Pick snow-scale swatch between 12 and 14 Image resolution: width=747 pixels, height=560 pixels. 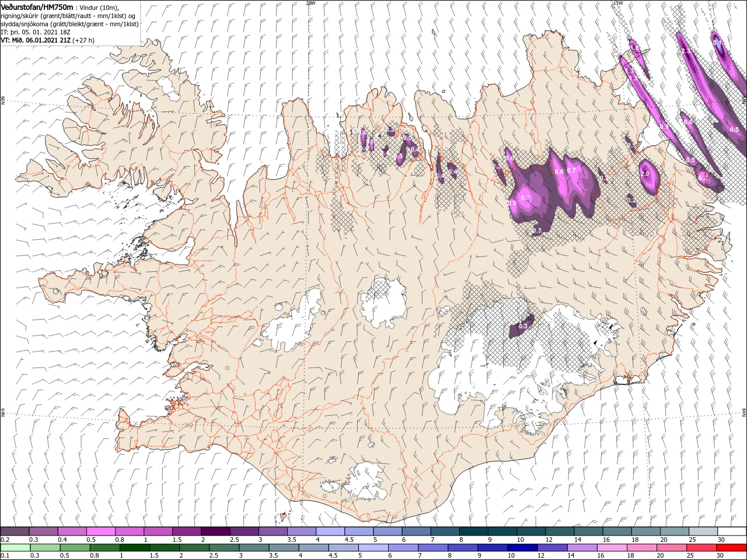[560, 531]
